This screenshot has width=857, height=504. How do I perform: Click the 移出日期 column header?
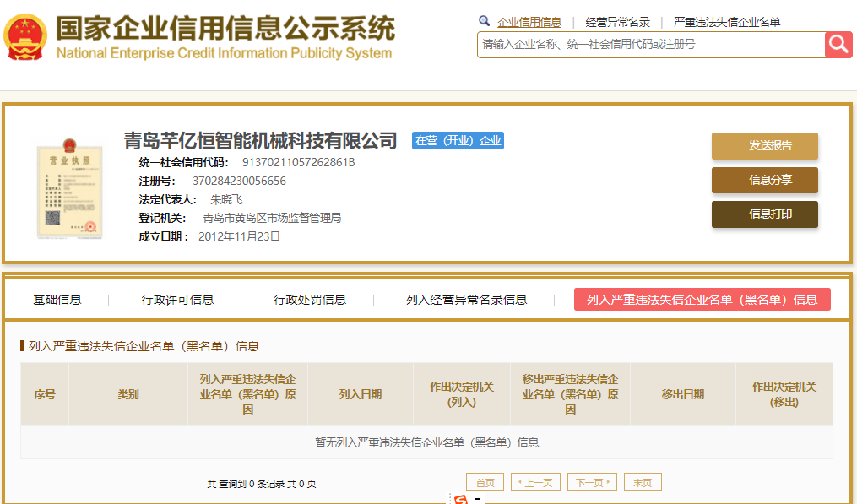(683, 394)
